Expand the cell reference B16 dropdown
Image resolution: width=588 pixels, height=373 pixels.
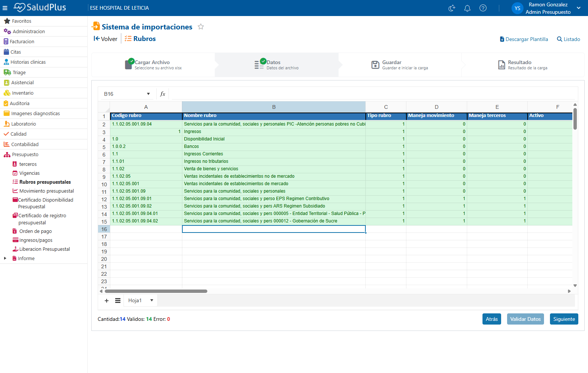148,94
